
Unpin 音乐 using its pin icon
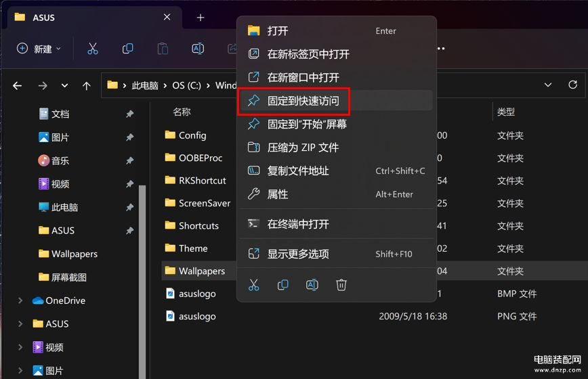pos(130,160)
